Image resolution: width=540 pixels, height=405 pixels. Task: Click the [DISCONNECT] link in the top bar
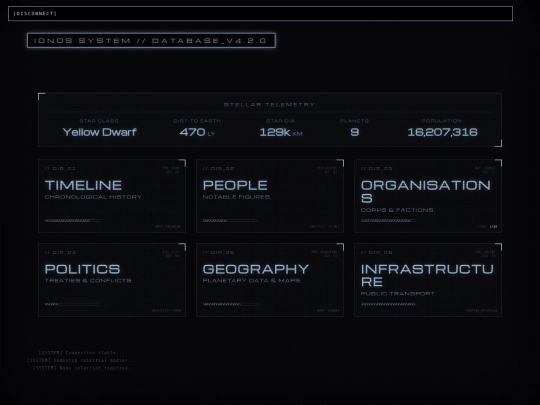pyautogui.click(x=35, y=13)
